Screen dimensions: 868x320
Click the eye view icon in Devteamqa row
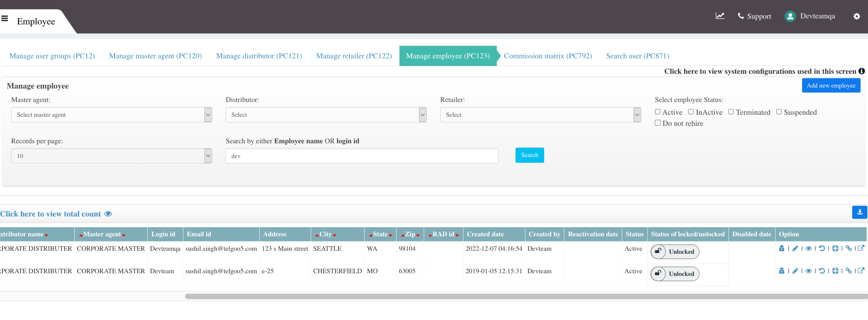[x=808, y=248]
